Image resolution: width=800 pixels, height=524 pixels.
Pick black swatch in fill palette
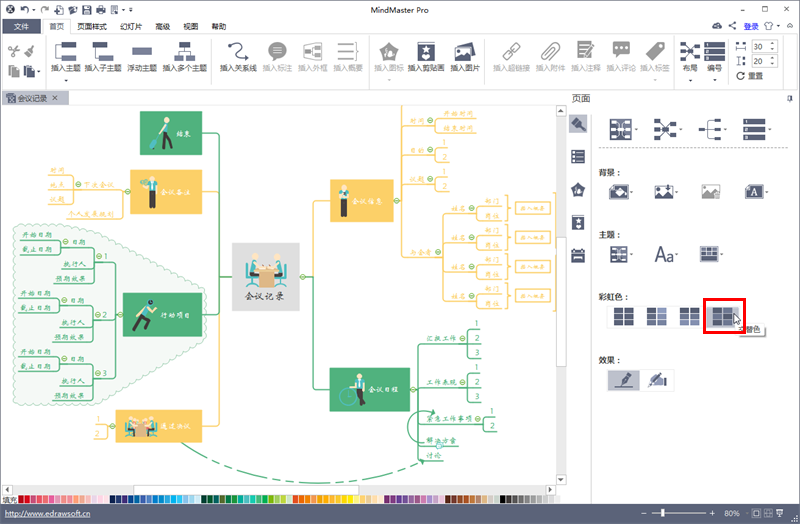pyautogui.click(x=503, y=499)
